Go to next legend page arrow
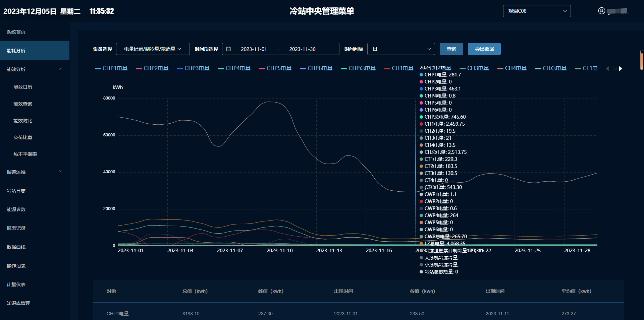Viewport: 644px width, 320px height. pos(621,69)
